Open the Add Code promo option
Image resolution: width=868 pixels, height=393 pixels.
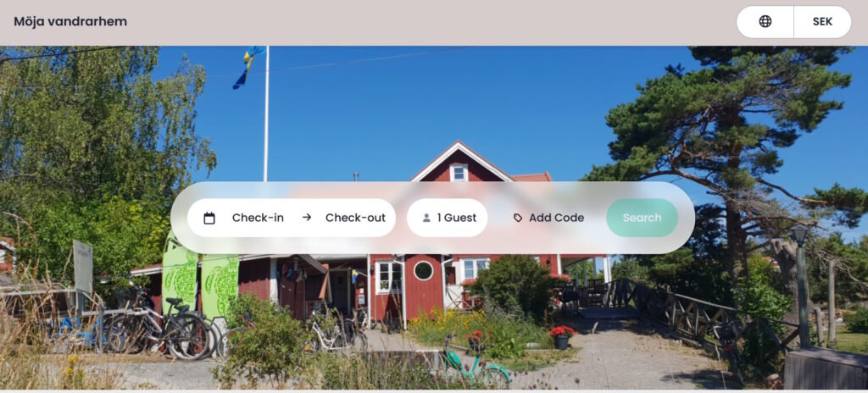pyautogui.click(x=548, y=218)
